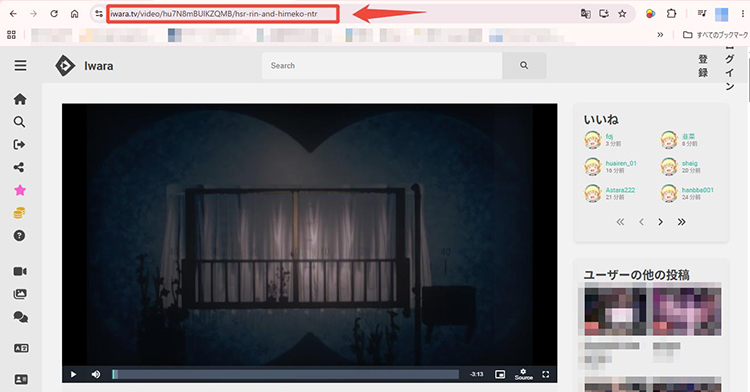Open the apps grid on bookmarks bar

(11, 35)
